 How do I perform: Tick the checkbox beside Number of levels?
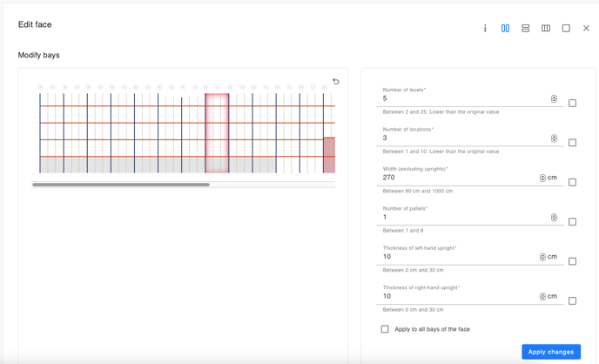point(572,103)
